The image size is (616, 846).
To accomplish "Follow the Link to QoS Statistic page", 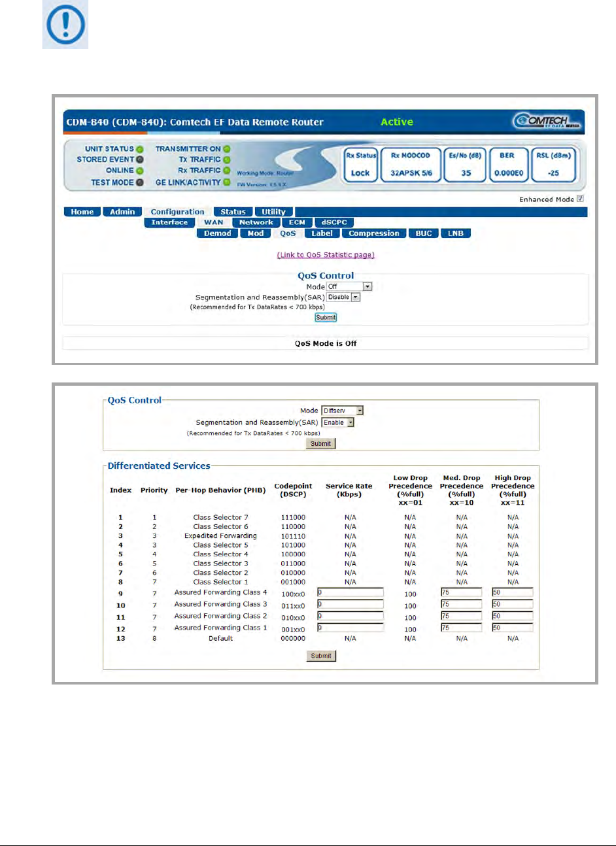I will tap(326, 255).
